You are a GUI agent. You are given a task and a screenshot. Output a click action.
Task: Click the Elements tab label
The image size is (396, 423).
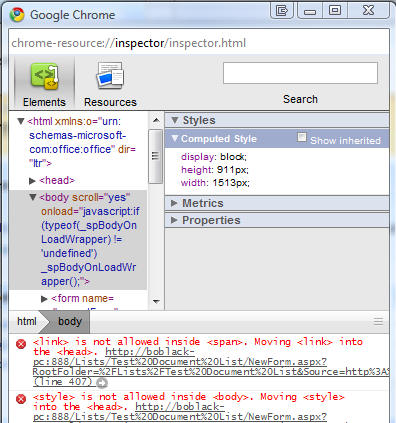pyautogui.click(x=44, y=102)
